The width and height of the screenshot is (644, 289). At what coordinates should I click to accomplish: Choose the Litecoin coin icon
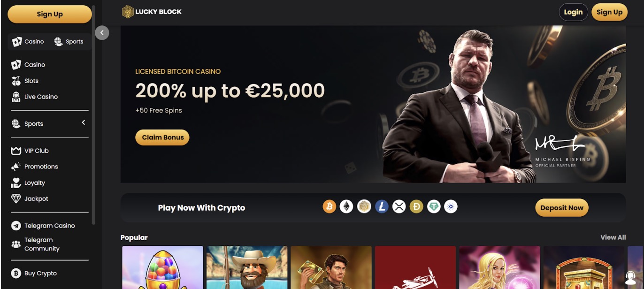382,206
